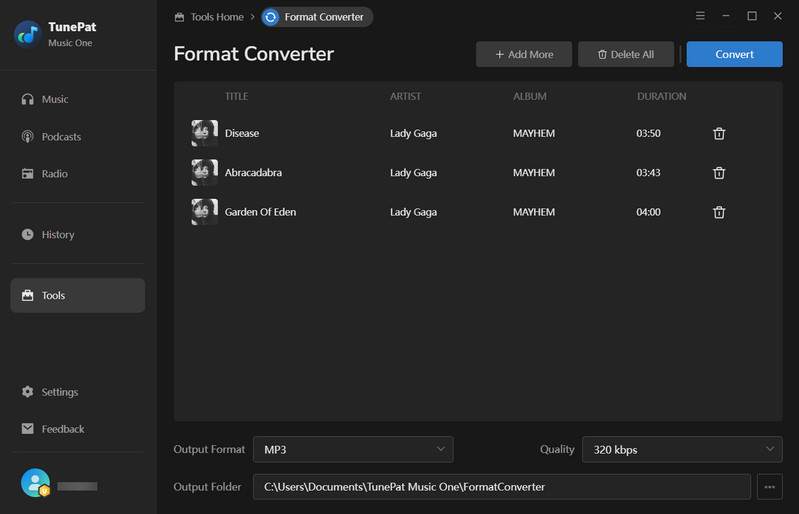Open the hamburger menu icon
Screen dimensions: 799x514
pos(701,16)
